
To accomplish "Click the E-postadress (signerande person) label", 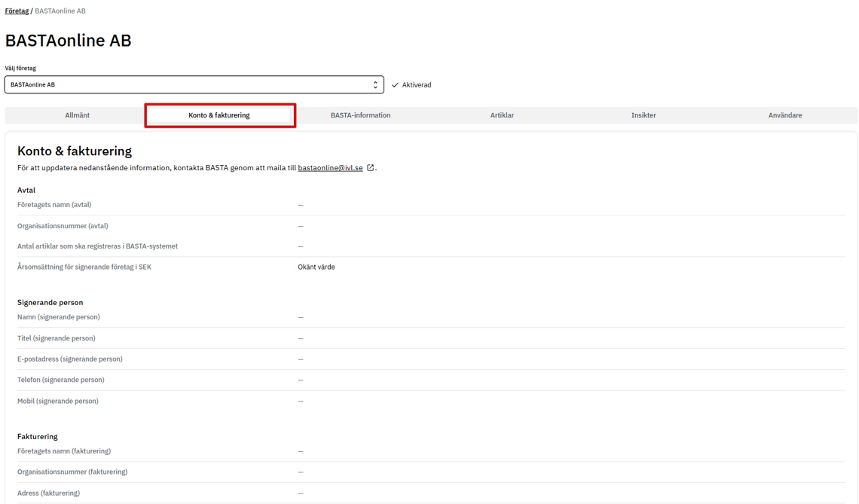I will click(69, 359).
